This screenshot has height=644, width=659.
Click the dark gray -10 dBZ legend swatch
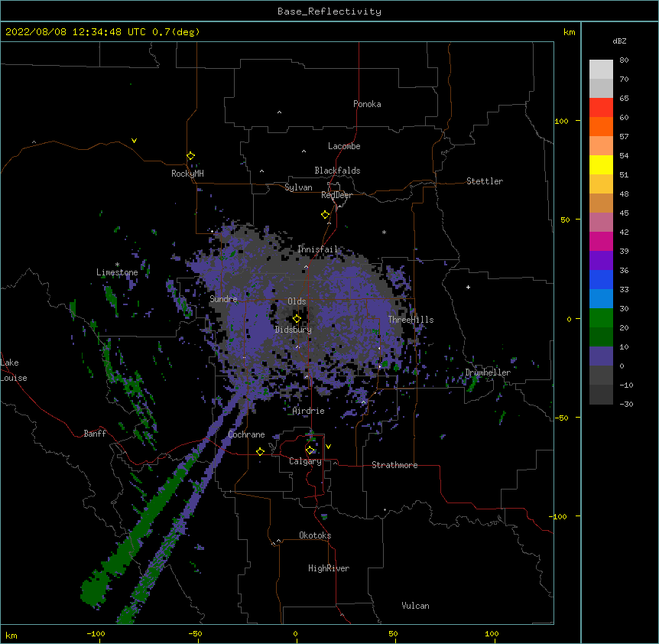tap(601, 395)
